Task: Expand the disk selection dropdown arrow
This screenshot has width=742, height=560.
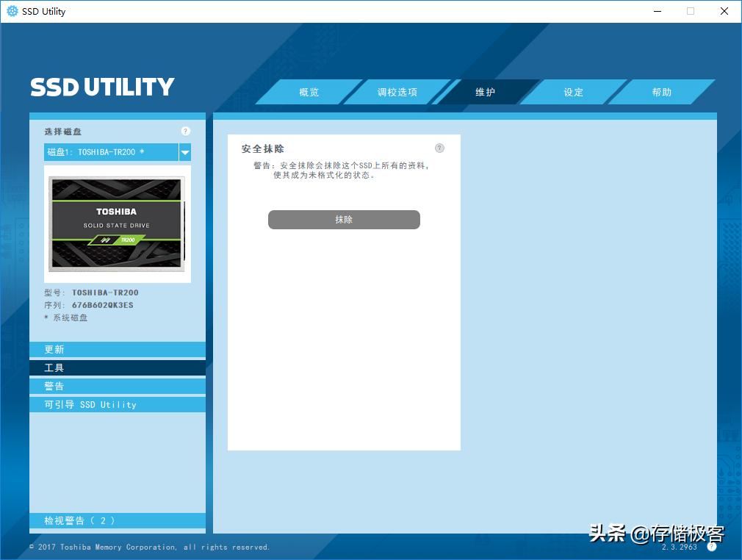Action: pyautogui.click(x=185, y=152)
